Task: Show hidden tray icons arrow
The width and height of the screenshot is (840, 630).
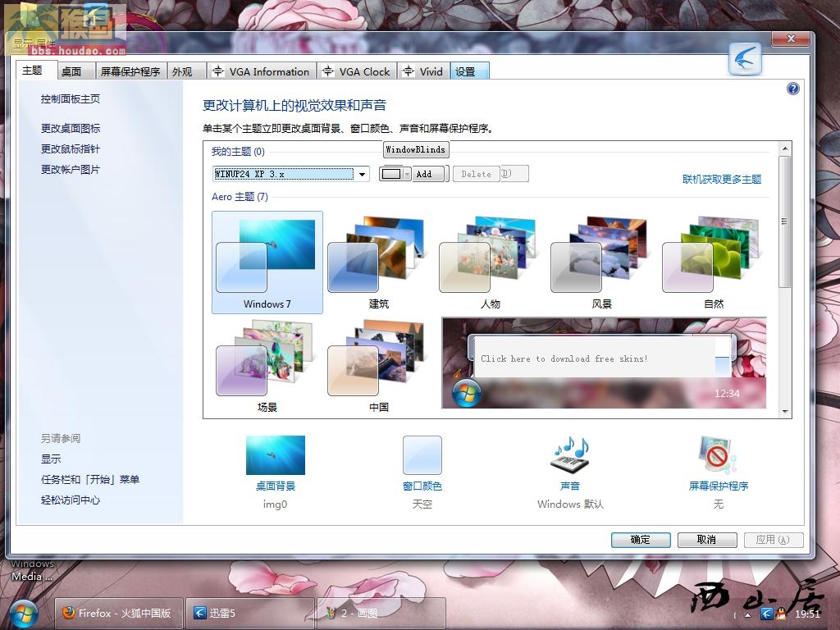Action: point(747,614)
